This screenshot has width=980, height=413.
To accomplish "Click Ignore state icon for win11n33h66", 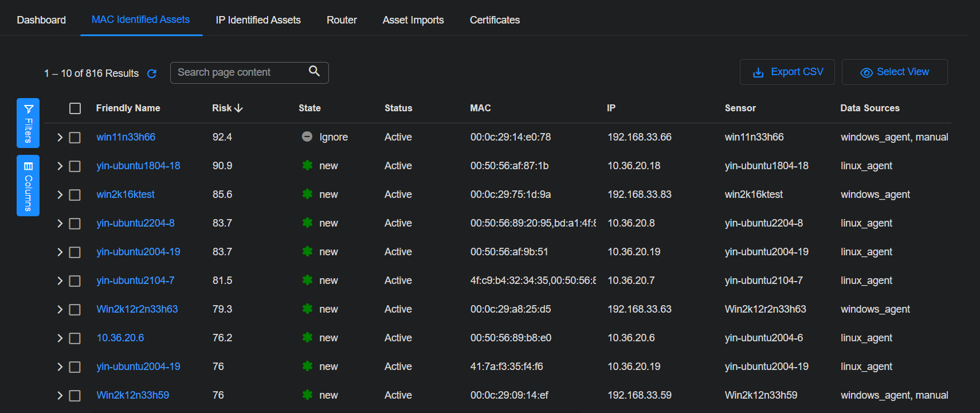I will tap(307, 137).
